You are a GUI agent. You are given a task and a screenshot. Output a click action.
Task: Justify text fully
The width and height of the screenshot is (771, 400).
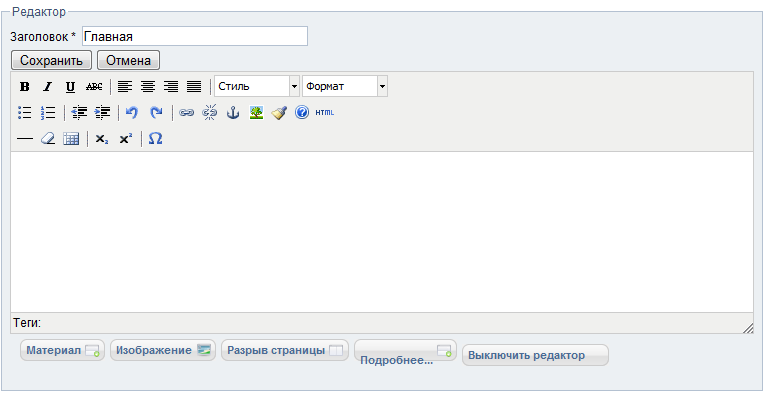click(194, 87)
